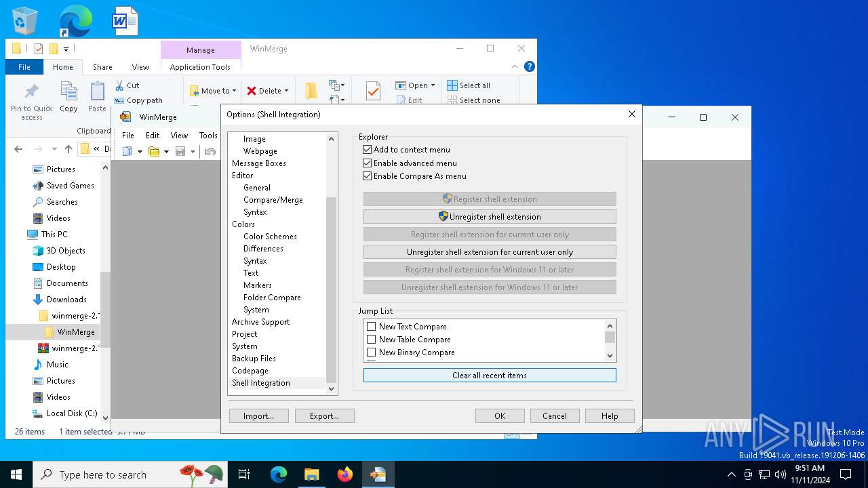Screen dimensions: 868x488
Task: Show hidden system tray icons chevron
Action: [x=731, y=474]
